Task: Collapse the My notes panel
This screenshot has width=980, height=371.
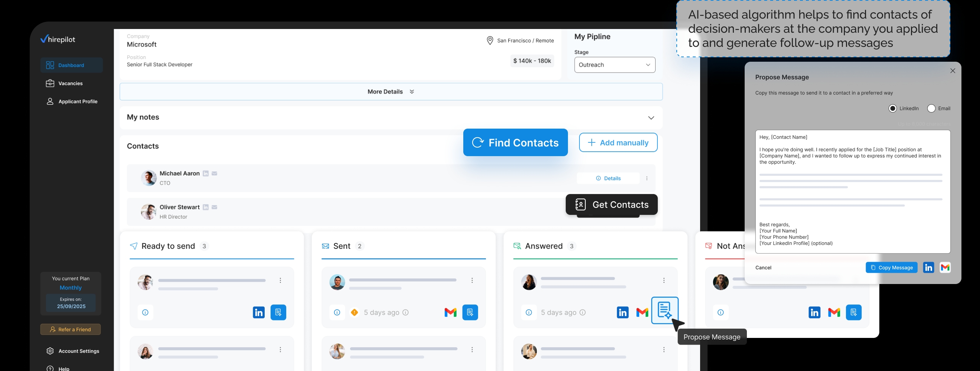Action: [x=651, y=117]
